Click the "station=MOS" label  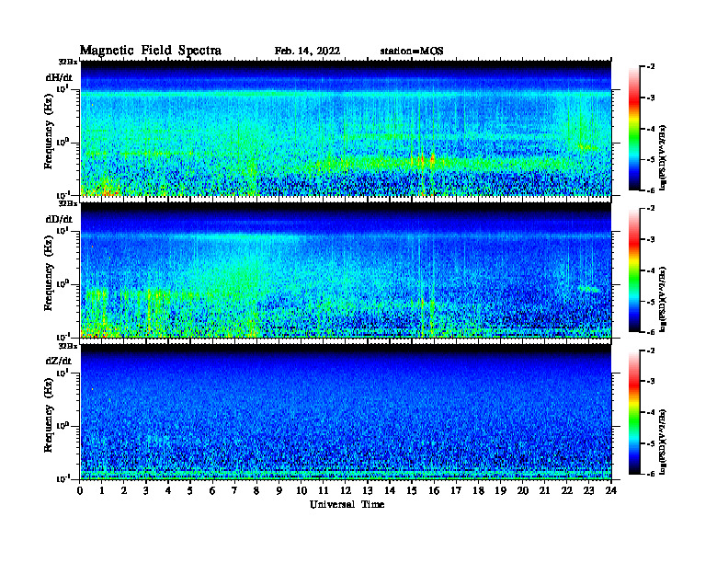(412, 52)
